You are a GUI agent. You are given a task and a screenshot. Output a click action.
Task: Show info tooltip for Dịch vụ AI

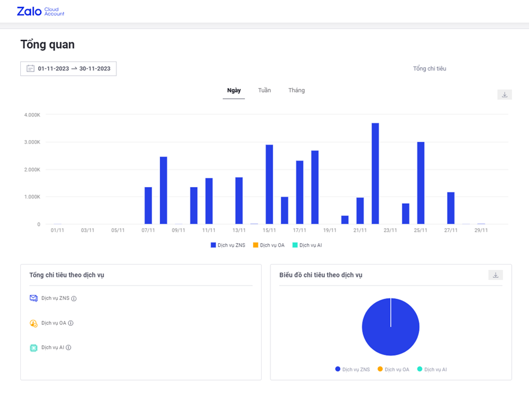[68, 348]
